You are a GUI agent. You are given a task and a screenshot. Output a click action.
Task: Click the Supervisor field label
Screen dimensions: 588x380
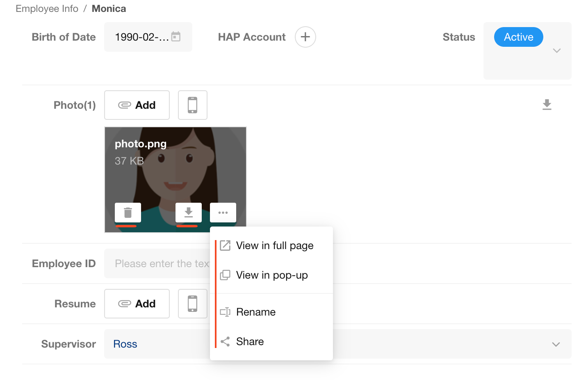point(68,344)
